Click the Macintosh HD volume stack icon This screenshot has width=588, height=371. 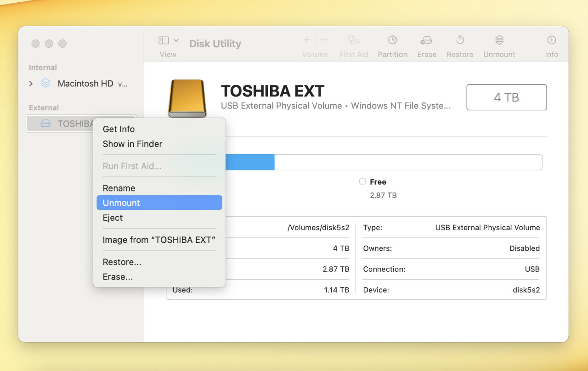point(45,83)
